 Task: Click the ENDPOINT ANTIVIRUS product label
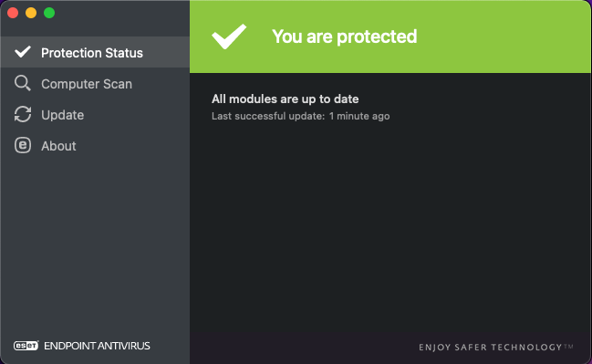pos(97,346)
